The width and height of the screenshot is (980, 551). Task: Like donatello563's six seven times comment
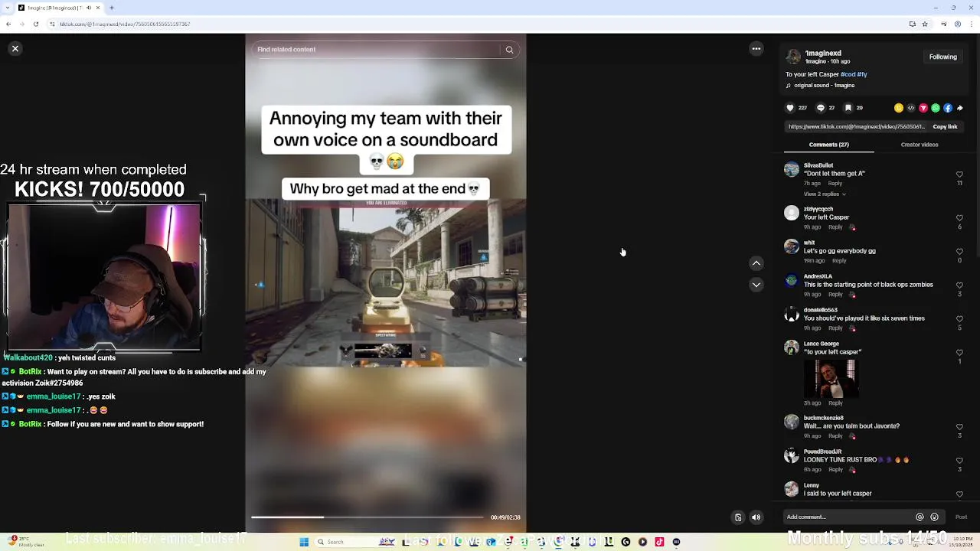[959, 319]
